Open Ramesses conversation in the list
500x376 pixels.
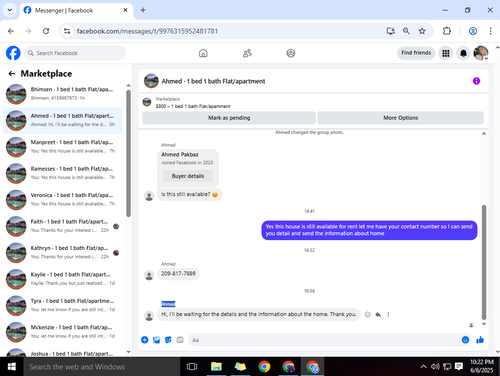(x=62, y=173)
